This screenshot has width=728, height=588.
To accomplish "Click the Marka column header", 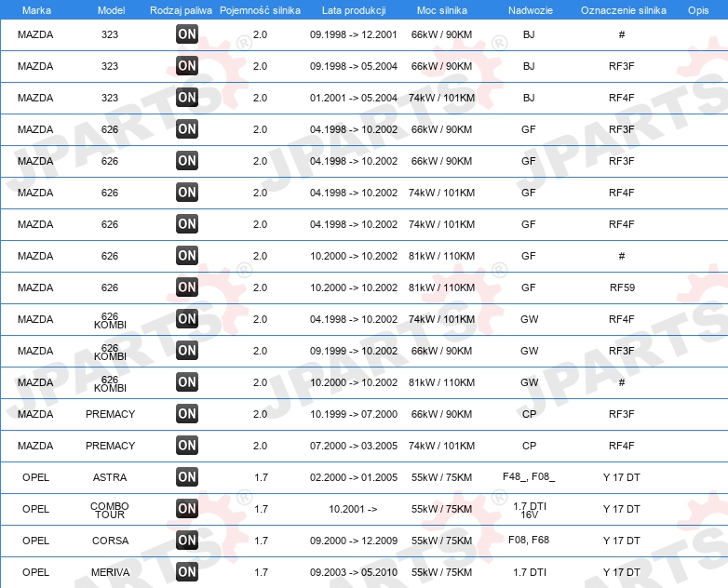I will coord(36,10).
